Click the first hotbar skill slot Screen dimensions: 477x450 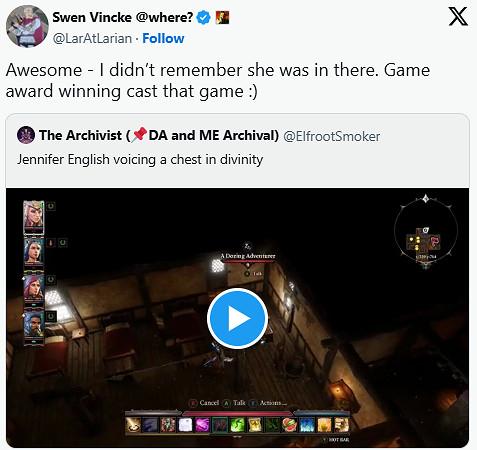[133, 425]
